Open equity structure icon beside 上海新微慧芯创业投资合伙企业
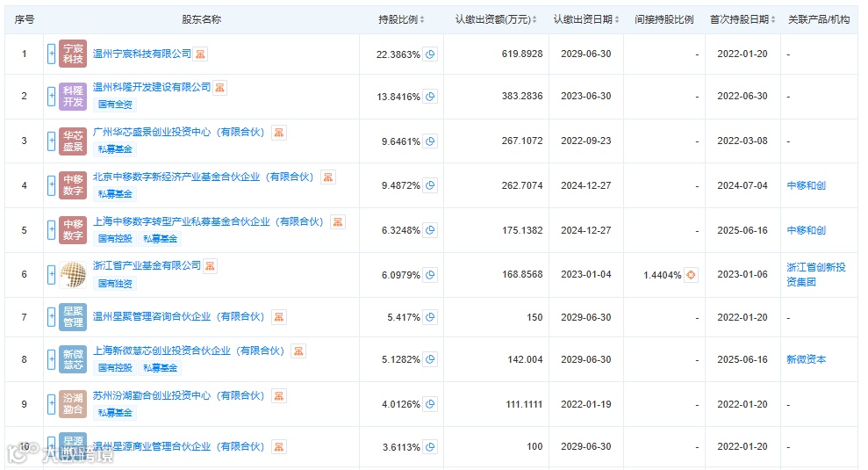 point(298,351)
